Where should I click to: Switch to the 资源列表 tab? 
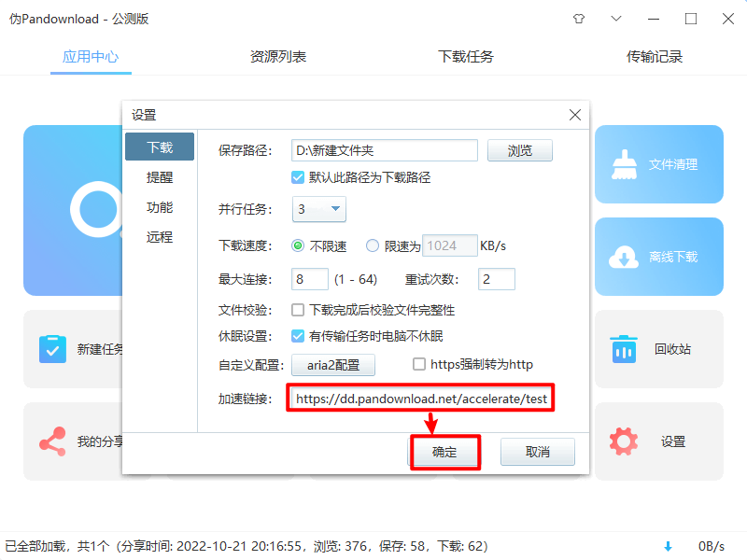click(278, 57)
